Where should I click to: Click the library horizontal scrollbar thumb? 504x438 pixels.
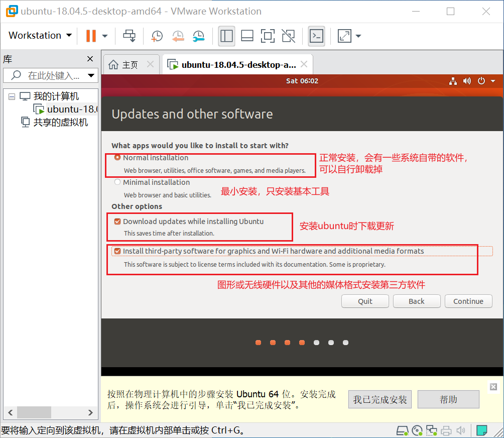coord(34,412)
